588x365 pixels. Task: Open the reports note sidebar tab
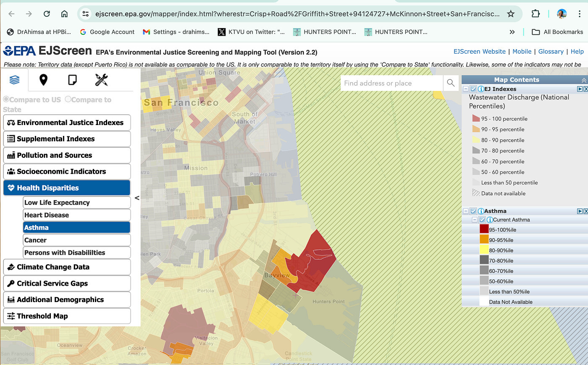[72, 80]
